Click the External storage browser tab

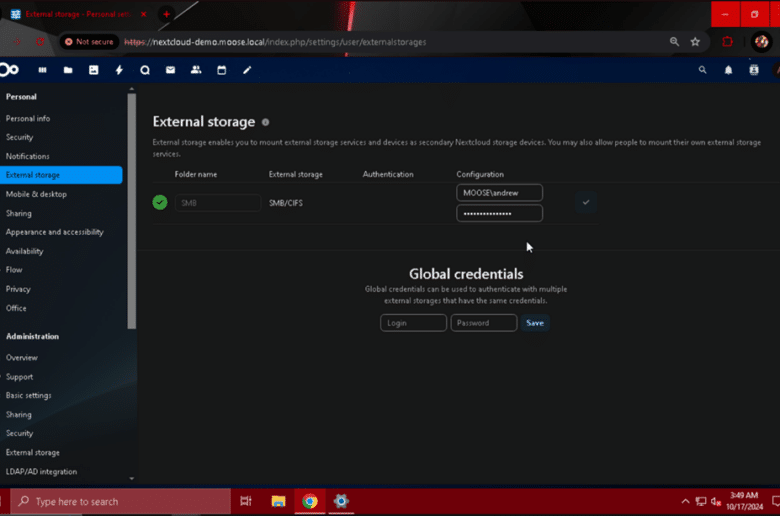pos(77,14)
